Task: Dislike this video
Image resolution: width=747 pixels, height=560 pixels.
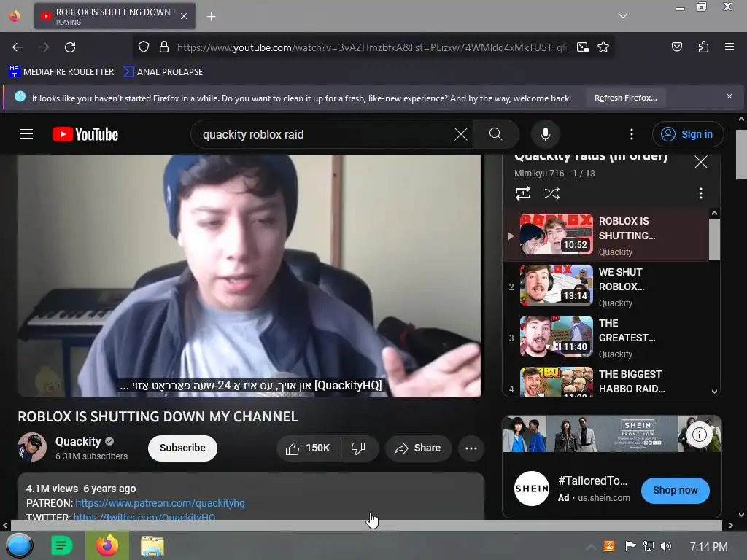Action: [x=359, y=448]
